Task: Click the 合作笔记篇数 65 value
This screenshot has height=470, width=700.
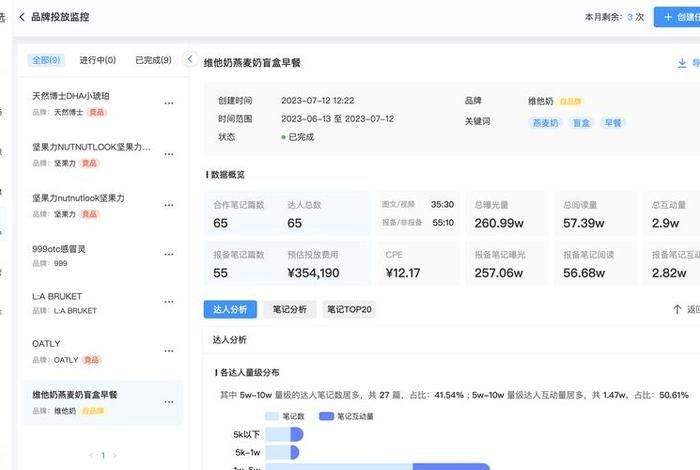Action: 221,223
